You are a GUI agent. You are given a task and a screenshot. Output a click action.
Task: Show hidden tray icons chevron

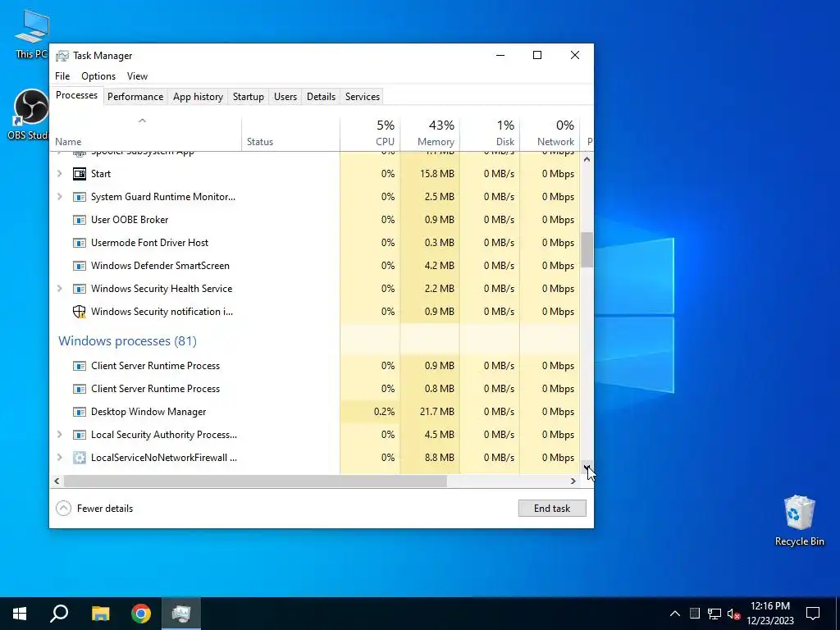click(x=675, y=614)
